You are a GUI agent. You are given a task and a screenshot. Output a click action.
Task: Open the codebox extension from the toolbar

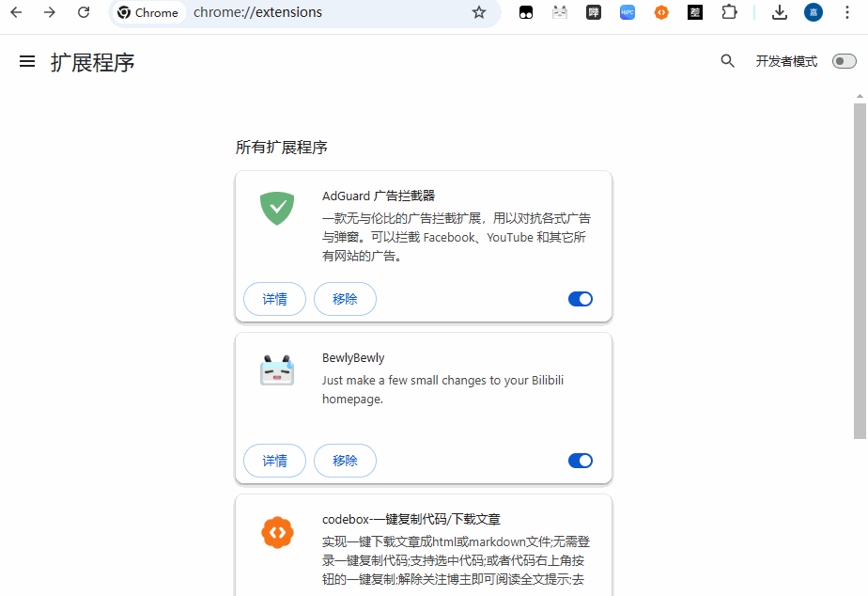(x=661, y=12)
